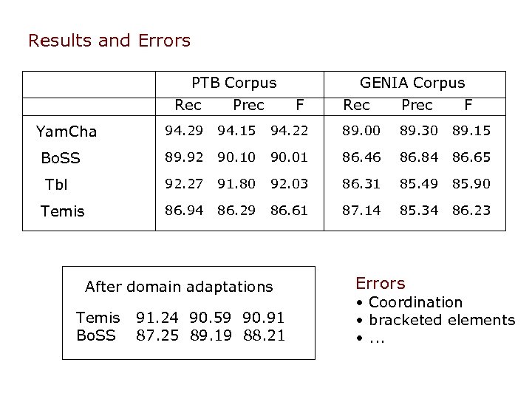This screenshot has width=532, height=399.
Task: Click the 90.10 precision value for Bo.SS
Action: [237, 157]
